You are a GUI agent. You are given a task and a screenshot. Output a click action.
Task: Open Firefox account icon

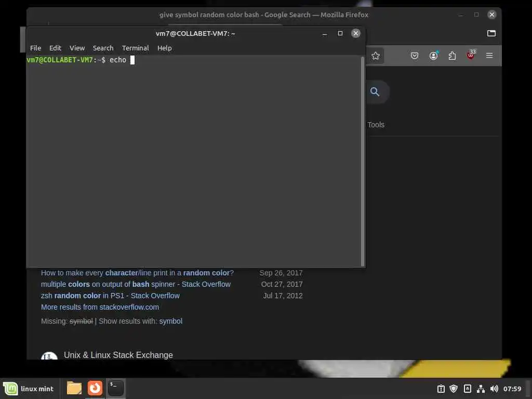(434, 56)
